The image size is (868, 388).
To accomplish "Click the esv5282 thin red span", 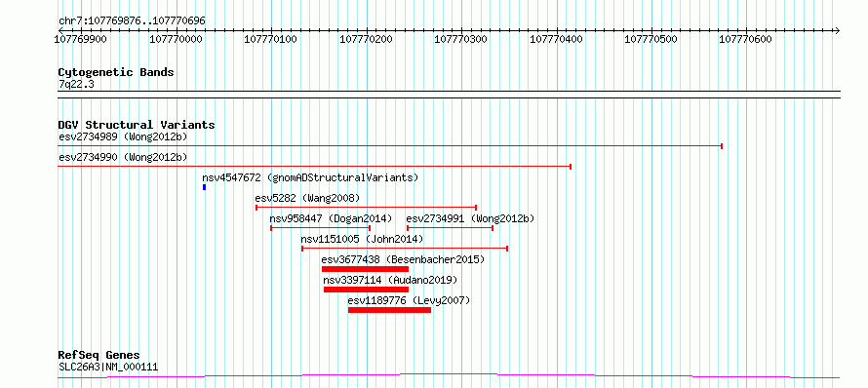I will click(366, 208).
